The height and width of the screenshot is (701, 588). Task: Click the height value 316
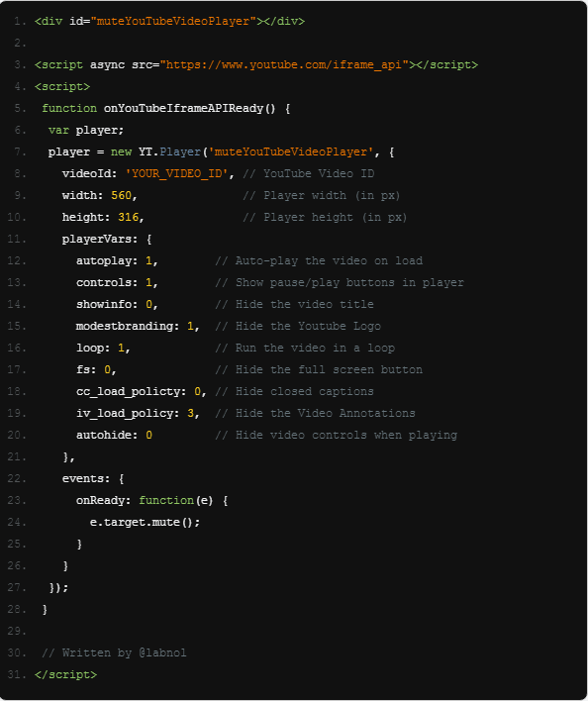click(129, 217)
